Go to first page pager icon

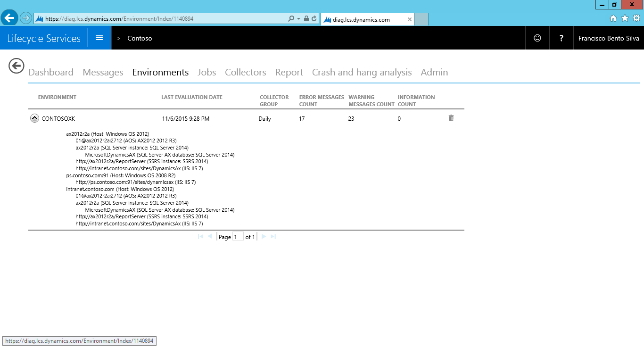(x=200, y=236)
